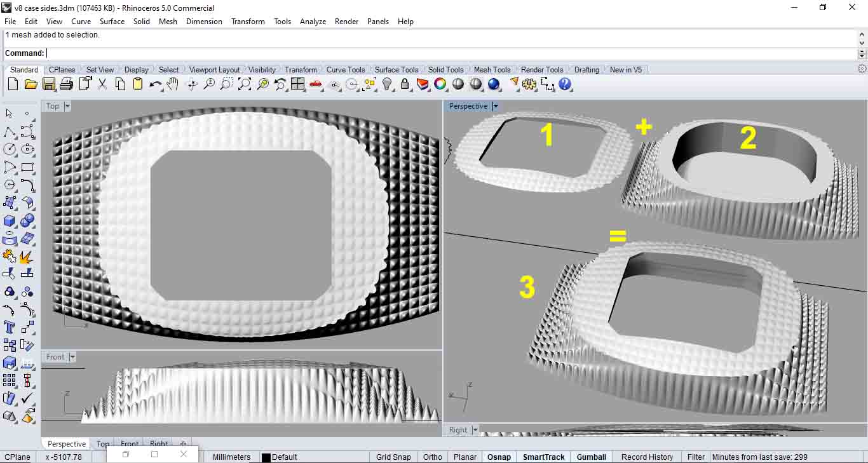Image resolution: width=868 pixels, height=463 pixels.
Task: Toggle Ortho mode
Action: (x=433, y=457)
